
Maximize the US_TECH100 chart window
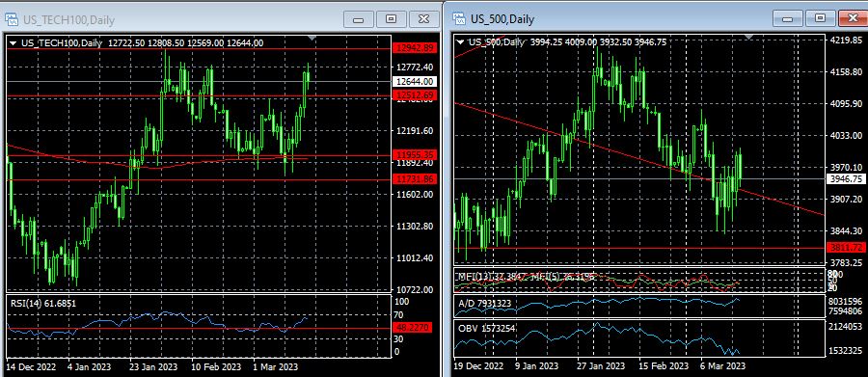coord(392,19)
